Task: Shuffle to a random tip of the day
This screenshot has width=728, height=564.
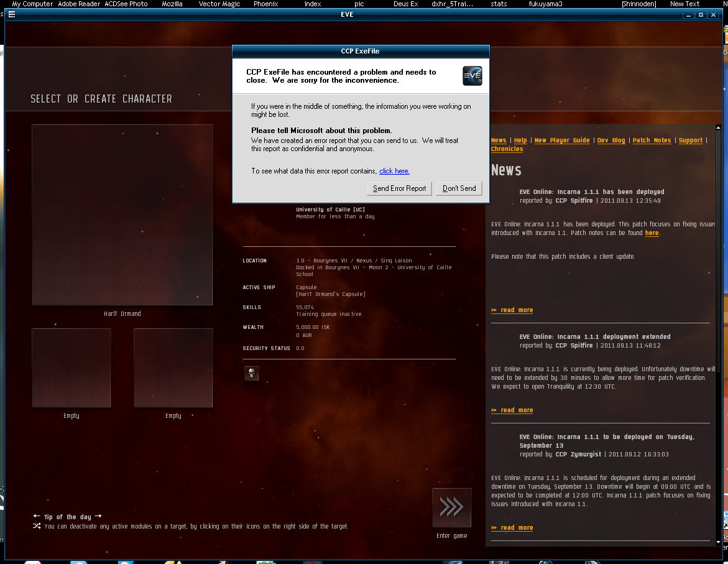Action: coord(37,526)
